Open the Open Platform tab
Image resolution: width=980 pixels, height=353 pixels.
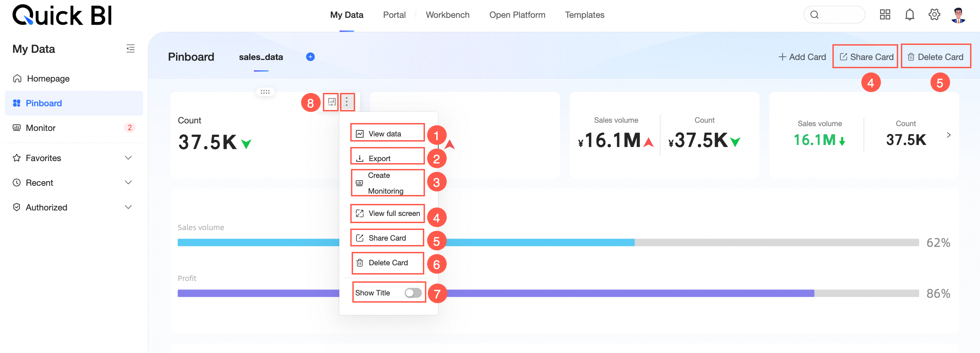(517, 15)
